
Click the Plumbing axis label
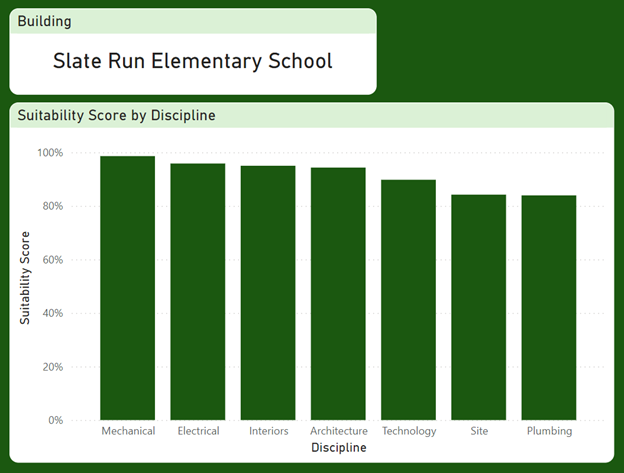pos(549,431)
